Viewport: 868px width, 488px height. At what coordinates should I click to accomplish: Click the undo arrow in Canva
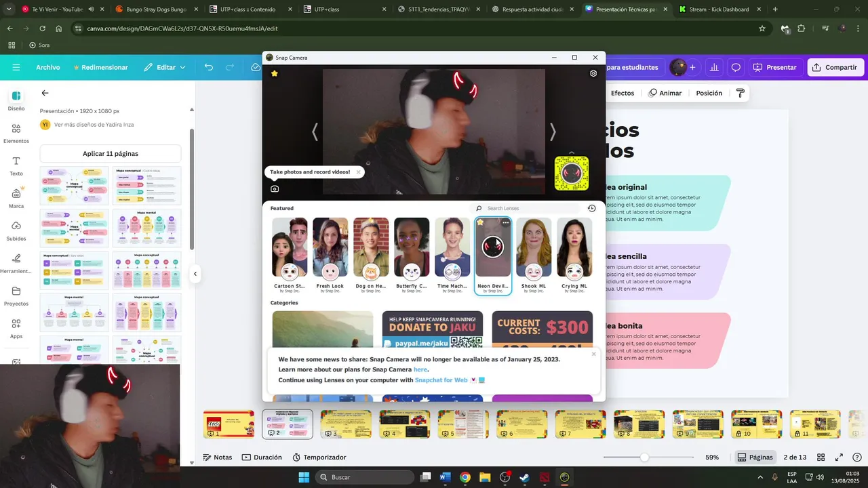tap(209, 67)
